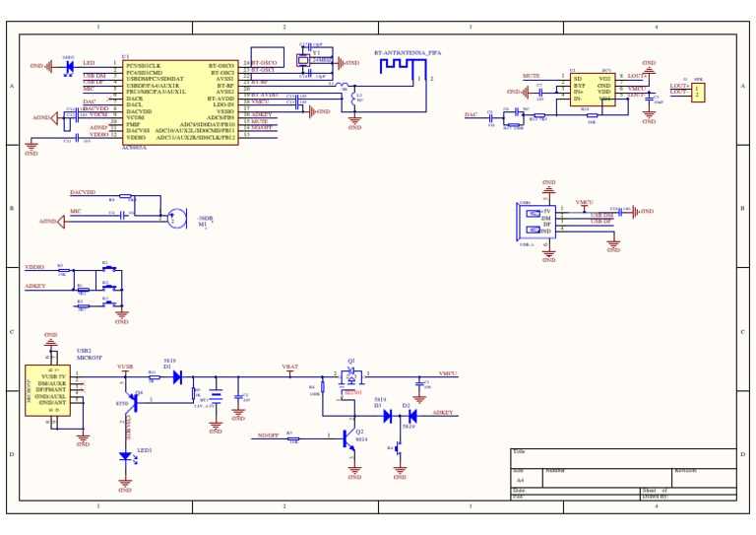Click MOSFET Q1 on the VBAT line
The width and height of the screenshot is (756, 535).
click(351, 376)
